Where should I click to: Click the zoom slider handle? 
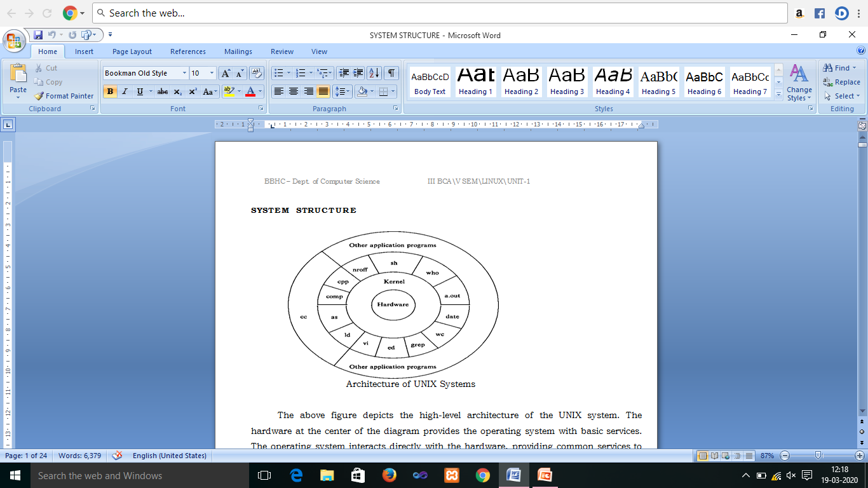(818, 456)
